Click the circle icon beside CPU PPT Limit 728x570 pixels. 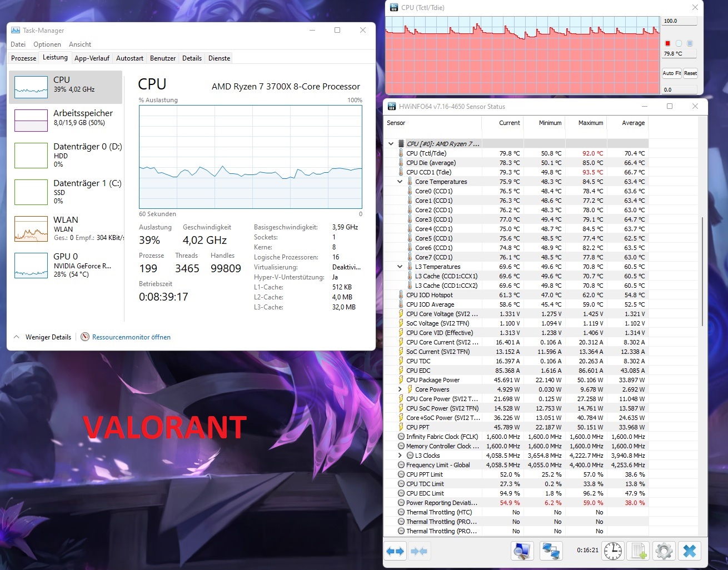point(401,474)
